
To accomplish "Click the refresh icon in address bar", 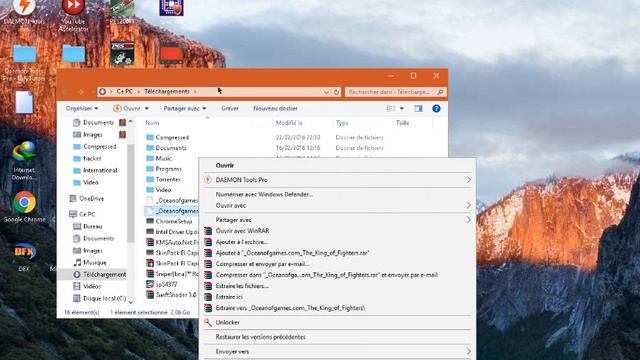I will pos(336,92).
